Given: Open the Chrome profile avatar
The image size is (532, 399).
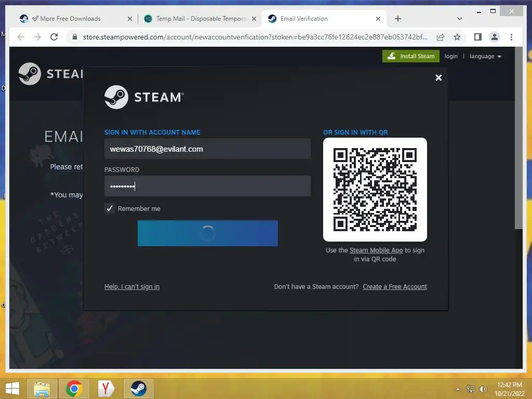Looking at the screenshot, I should pyautogui.click(x=495, y=37).
